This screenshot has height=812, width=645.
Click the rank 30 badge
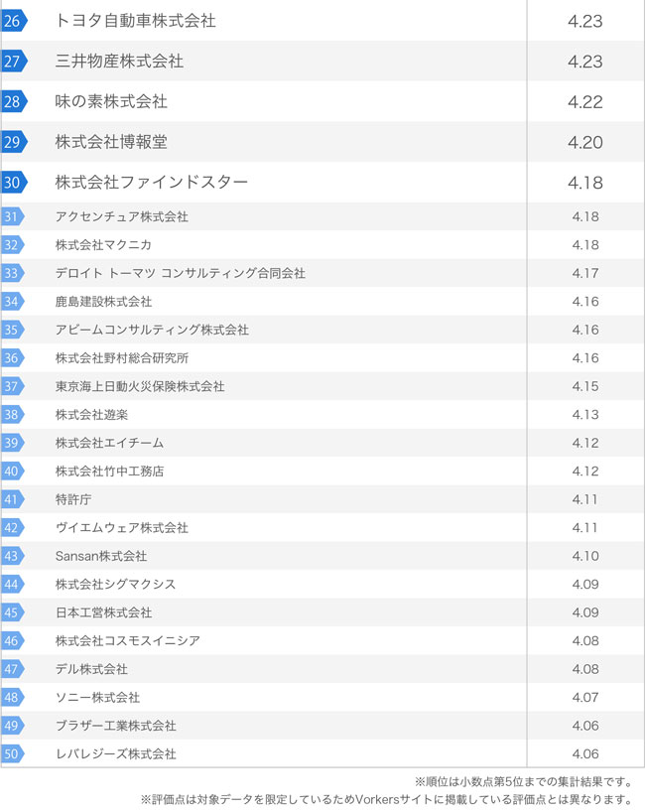(14, 183)
